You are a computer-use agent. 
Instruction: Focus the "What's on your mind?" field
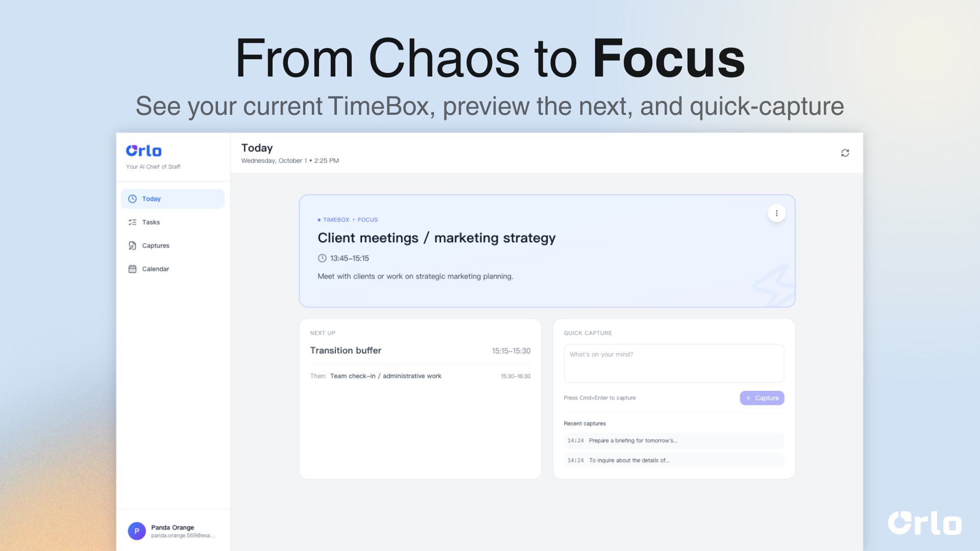(x=674, y=363)
